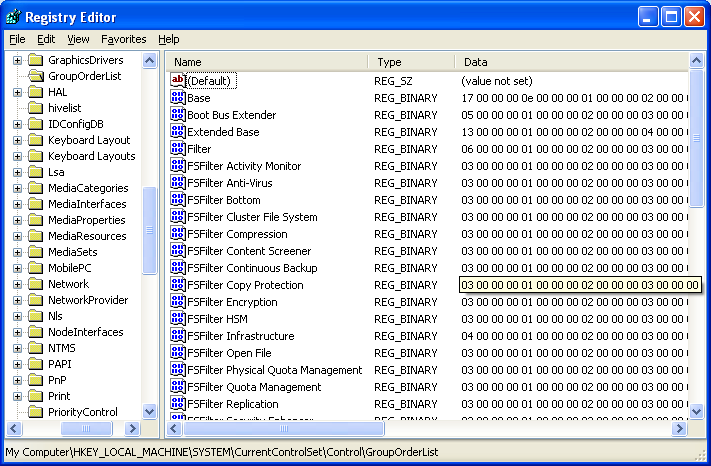This screenshot has width=711, height=466.
Task: Click the binary icon beside Filter value
Action: click(177, 148)
